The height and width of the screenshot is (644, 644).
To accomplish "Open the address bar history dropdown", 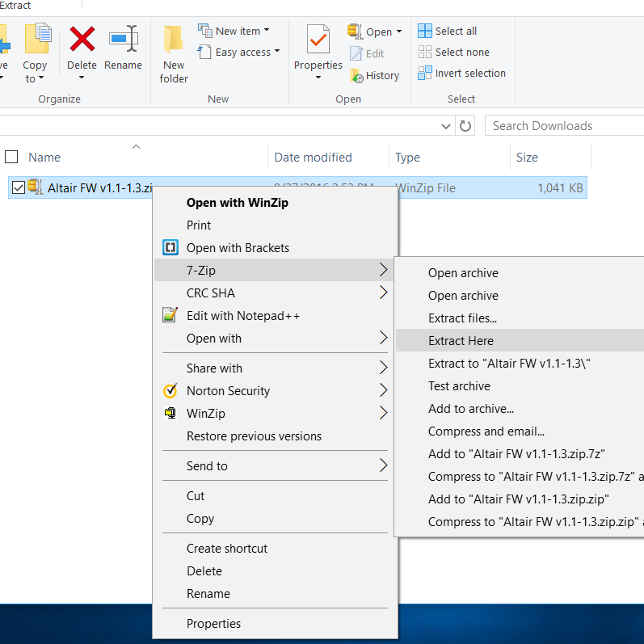I will [x=445, y=126].
